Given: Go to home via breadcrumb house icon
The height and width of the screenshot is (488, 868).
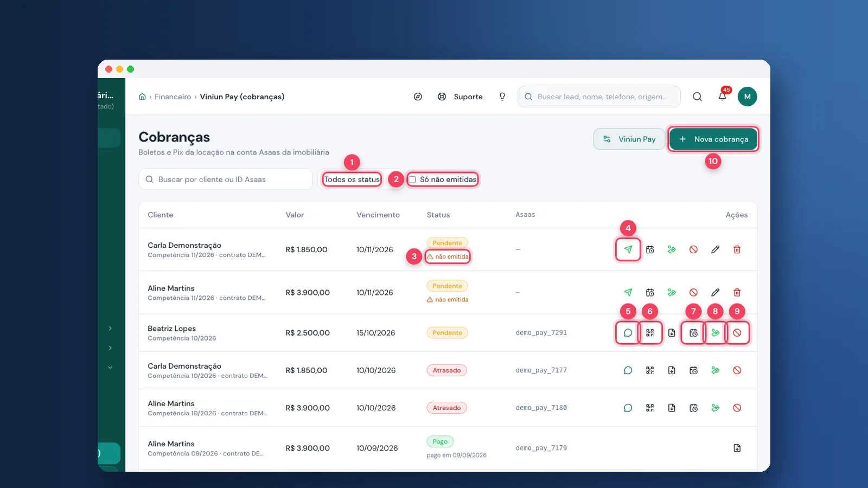Looking at the screenshot, I should (x=142, y=97).
